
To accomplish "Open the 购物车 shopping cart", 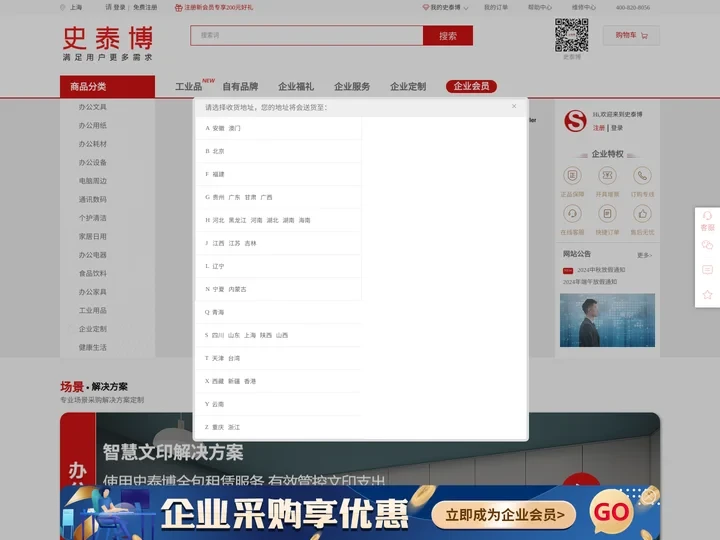I will pyautogui.click(x=631, y=35).
